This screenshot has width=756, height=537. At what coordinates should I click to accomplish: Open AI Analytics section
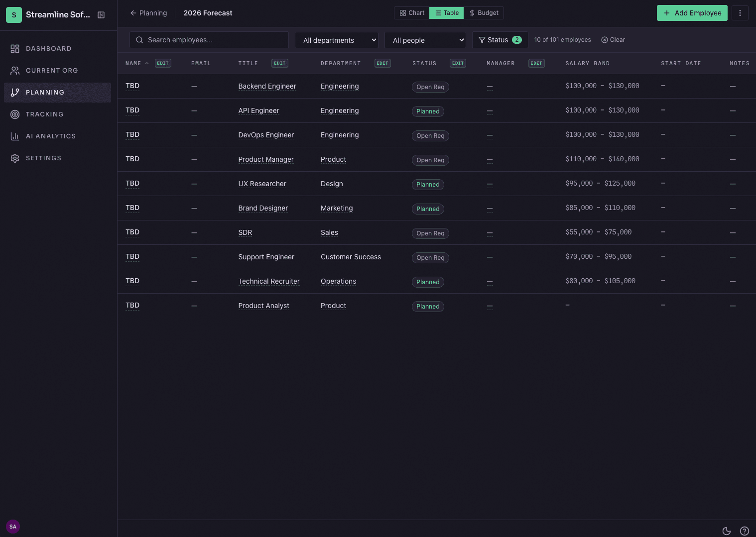[57, 136]
